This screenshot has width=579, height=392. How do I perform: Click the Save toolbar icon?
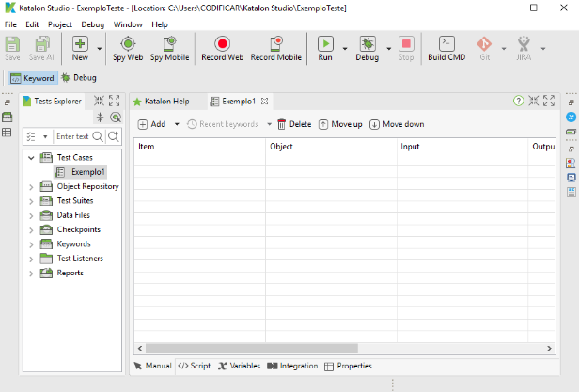[x=12, y=48]
